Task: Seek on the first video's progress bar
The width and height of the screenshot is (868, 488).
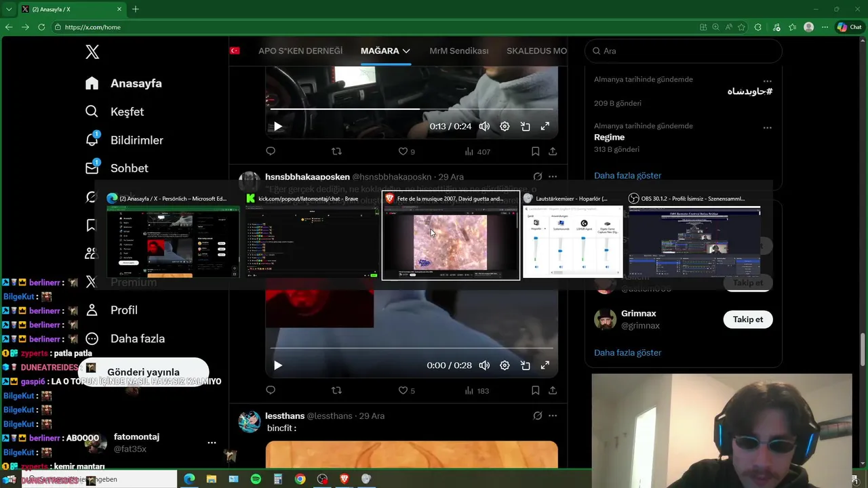Action: point(412,108)
